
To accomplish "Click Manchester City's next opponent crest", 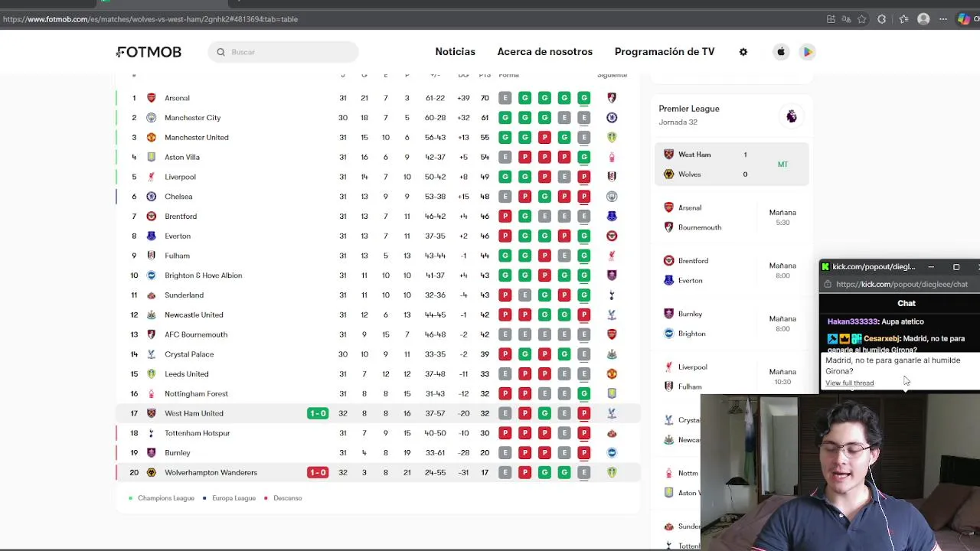I will pyautogui.click(x=612, y=118).
